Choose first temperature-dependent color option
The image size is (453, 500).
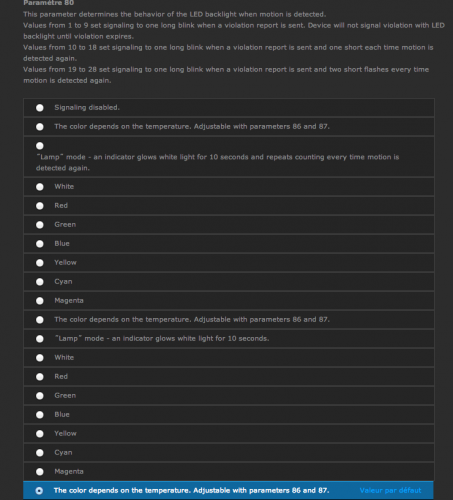(40, 127)
